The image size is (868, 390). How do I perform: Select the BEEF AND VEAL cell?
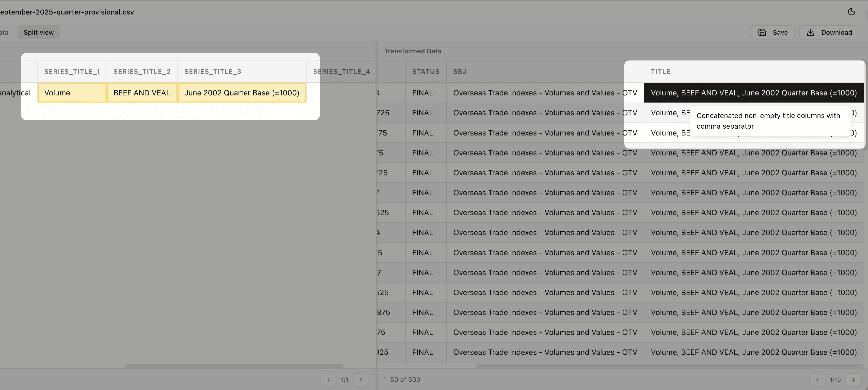pyautogui.click(x=142, y=93)
